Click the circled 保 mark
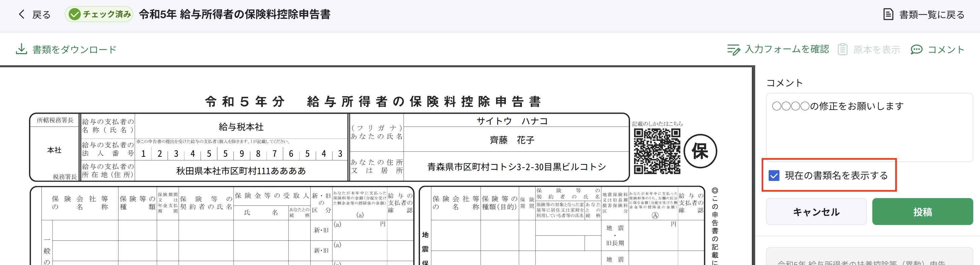The height and width of the screenshot is (265, 980). pyautogui.click(x=700, y=151)
